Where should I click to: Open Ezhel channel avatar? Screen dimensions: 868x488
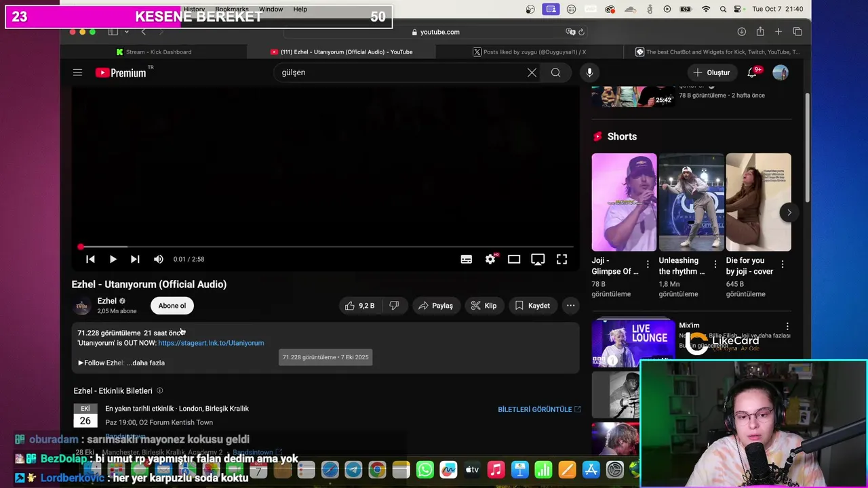coord(82,306)
